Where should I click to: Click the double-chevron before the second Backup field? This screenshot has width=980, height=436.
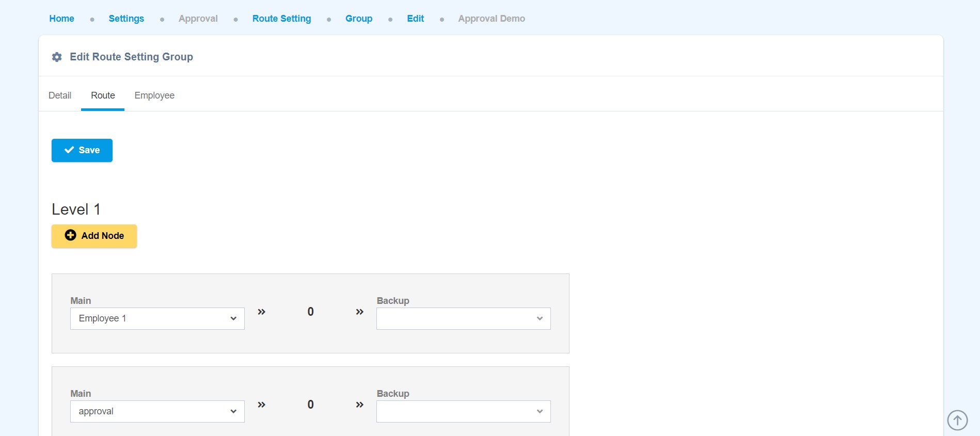click(359, 405)
